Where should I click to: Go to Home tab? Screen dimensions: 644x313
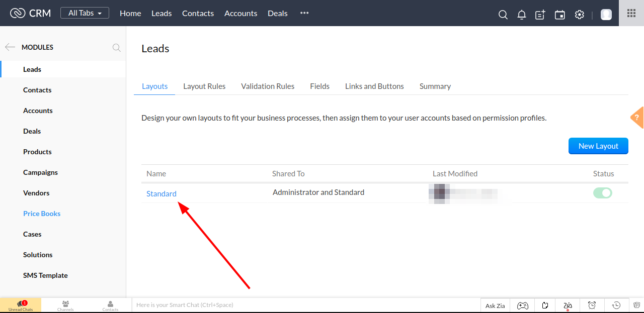pos(130,14)
